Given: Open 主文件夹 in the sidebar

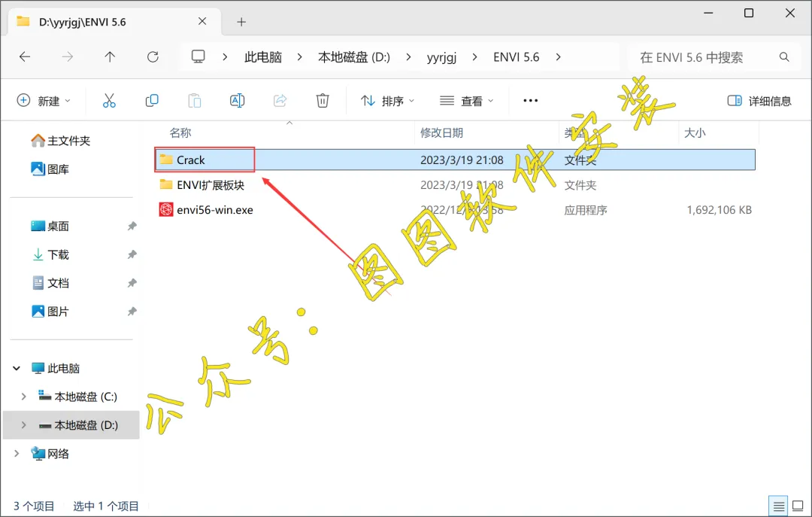Looking at the screenshot, I should pos(61,141).
